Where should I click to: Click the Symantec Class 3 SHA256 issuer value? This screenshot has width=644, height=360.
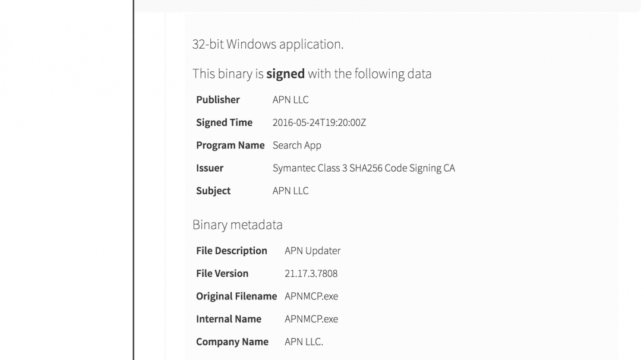click(364, 168)
